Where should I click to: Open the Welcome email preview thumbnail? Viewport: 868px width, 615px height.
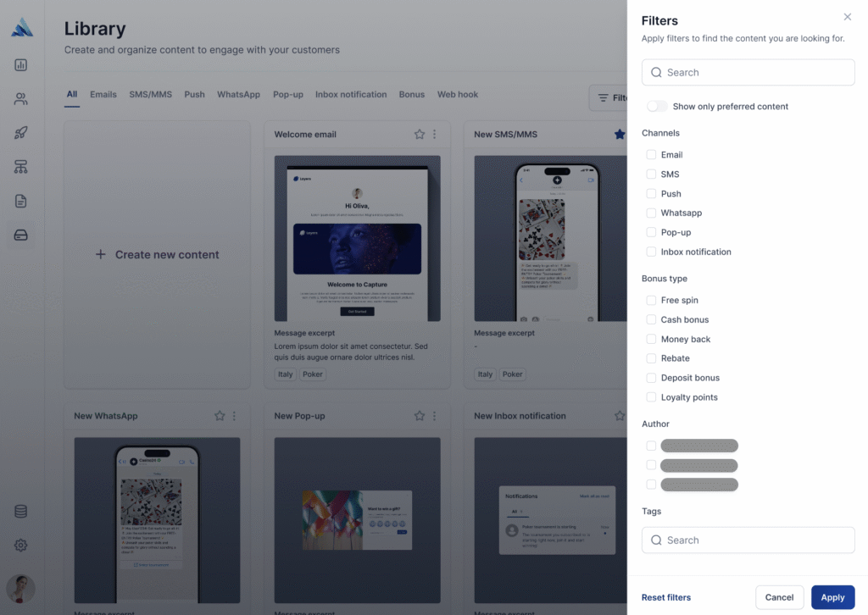click(357, 238)
